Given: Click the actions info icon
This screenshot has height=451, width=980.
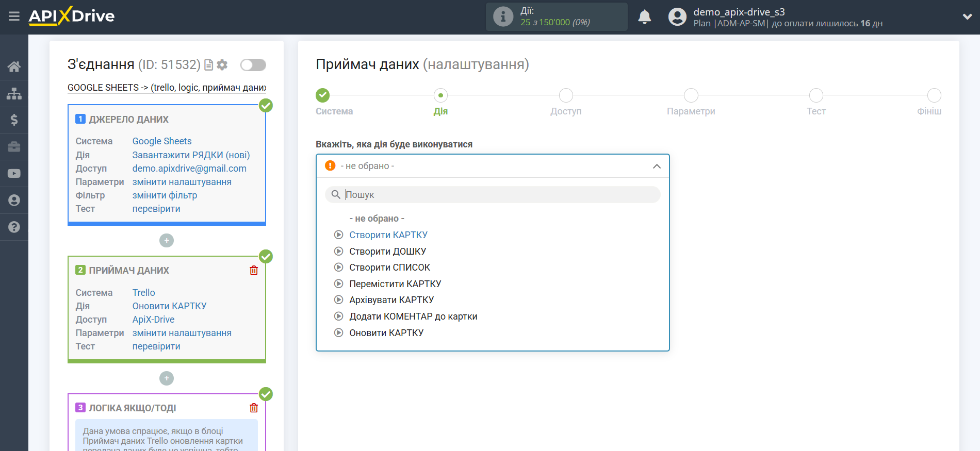Looking at the screenshot, I should pyautogui.click(x=503, y=16).
